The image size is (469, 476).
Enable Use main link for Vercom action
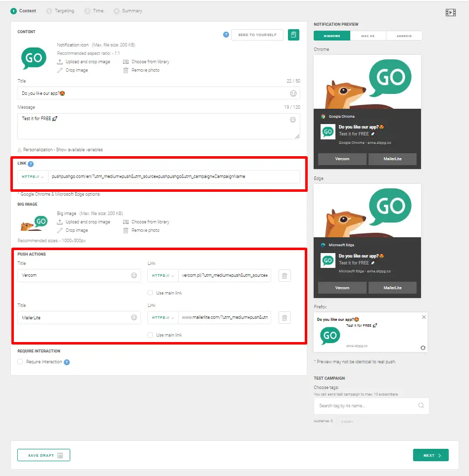[150, 293]
